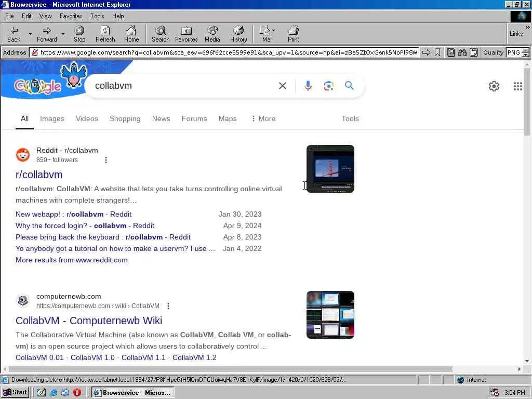Switch to Images results tab
This screenshot has height=399, width=532.
pyautogui.click(x=52, y=118)
